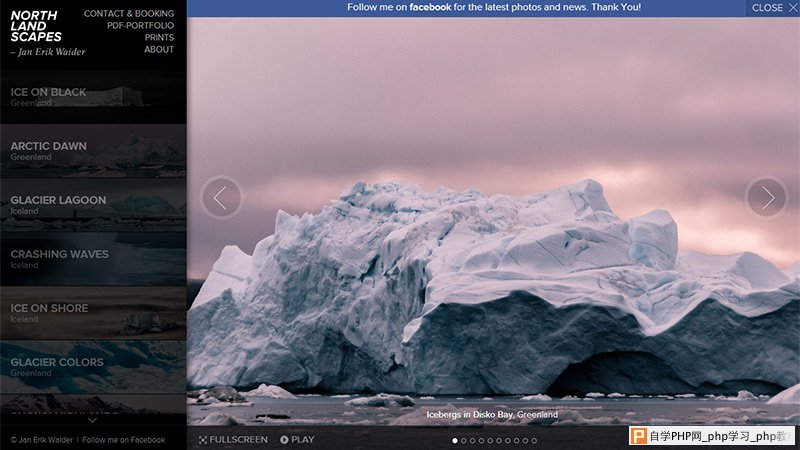Click the fullscreen expand icon

click(x=203, y=440)
